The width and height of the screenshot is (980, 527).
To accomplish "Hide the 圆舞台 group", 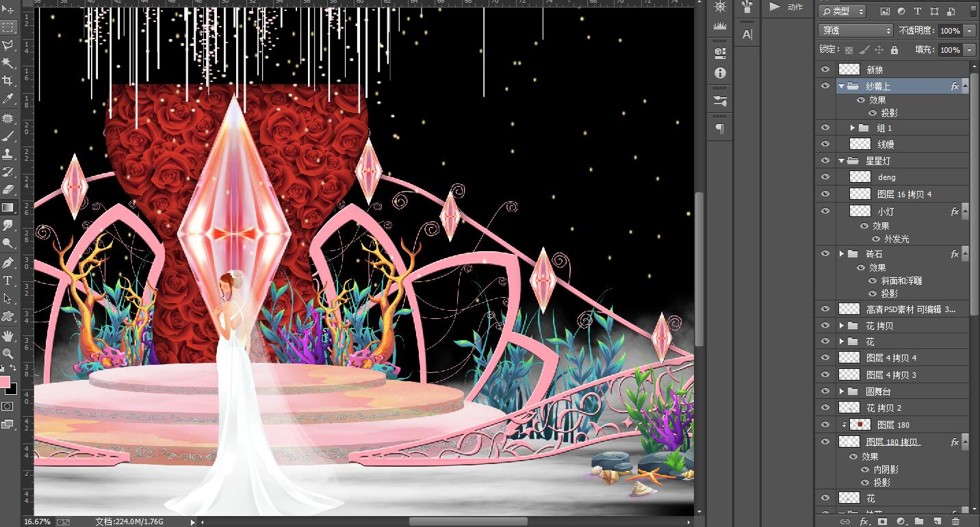I will coord(825,391).
